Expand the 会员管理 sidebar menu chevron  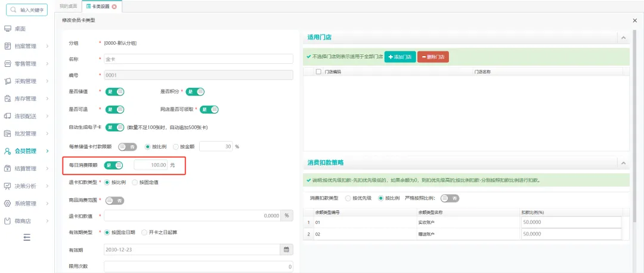(47, 151)
